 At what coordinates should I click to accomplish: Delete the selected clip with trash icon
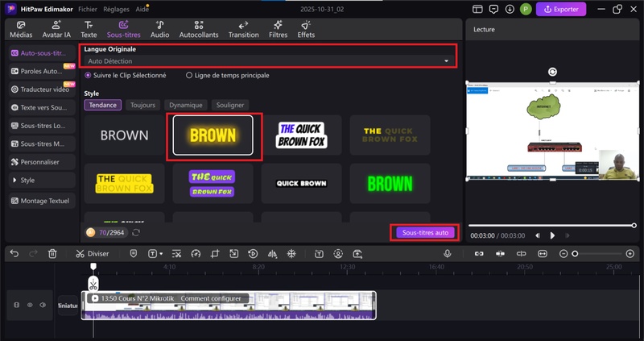pos(52,254)
